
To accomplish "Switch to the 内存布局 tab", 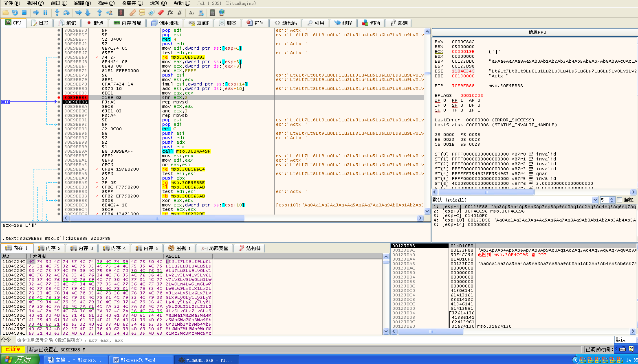I will (128, 23).
